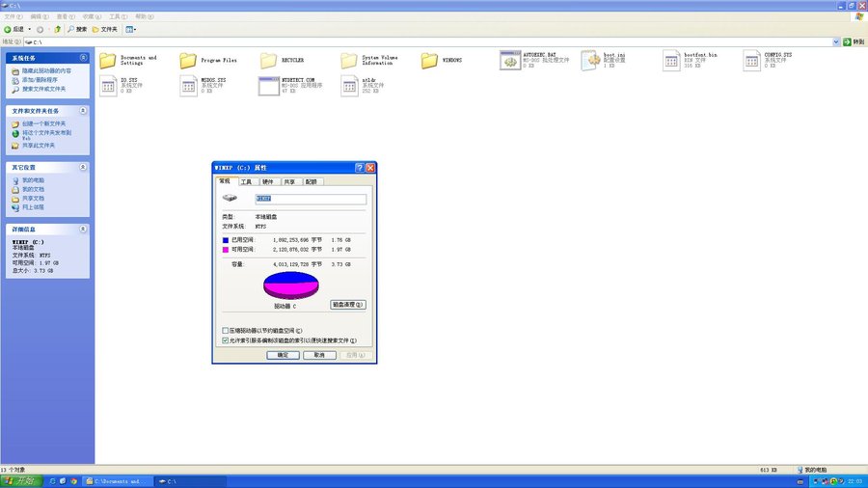Uncheck allow indexing service checkbox

pos(226,340)
